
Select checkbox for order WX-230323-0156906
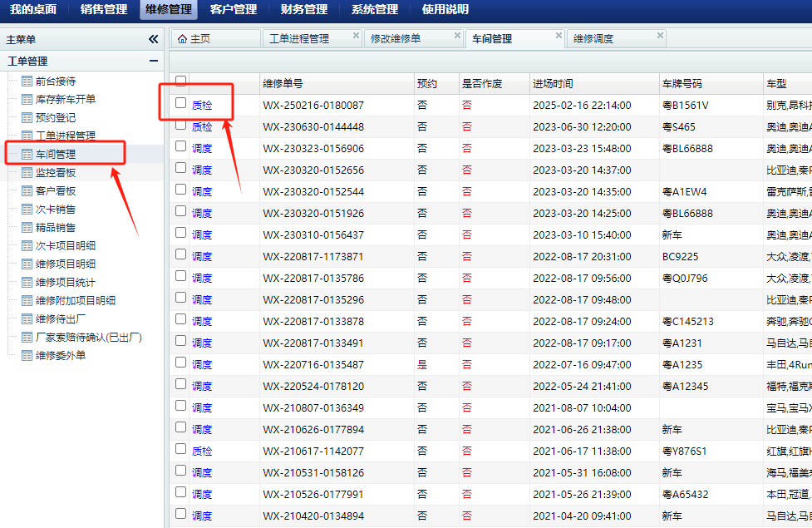click(180, 146)
